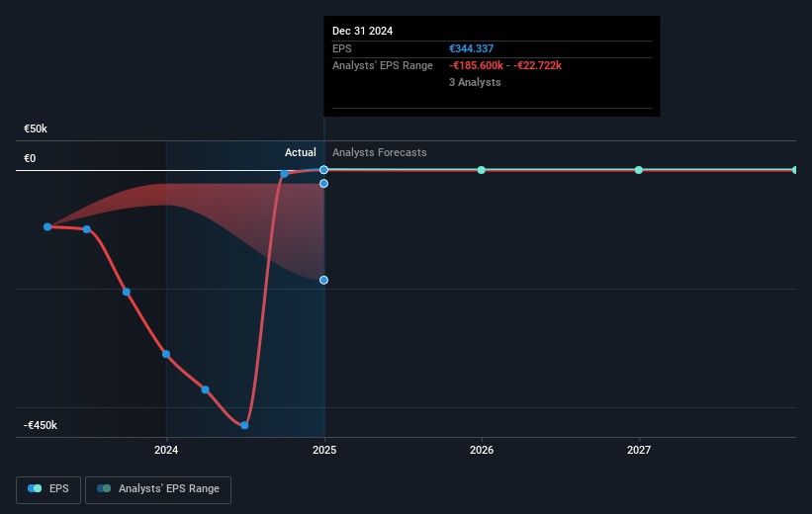Click the "3 Analysts" text in tooltip
The image size is (812, 514).
pyautogui.click(x=475, y=83)
